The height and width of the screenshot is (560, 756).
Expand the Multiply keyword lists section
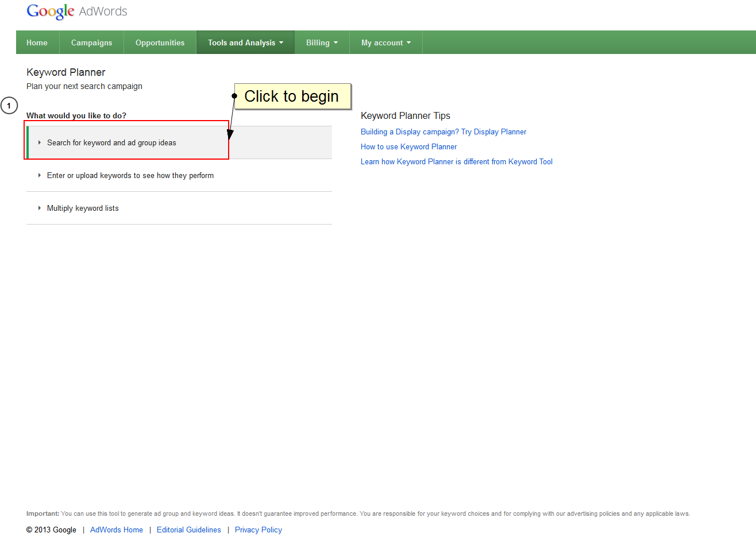(83, 208)
